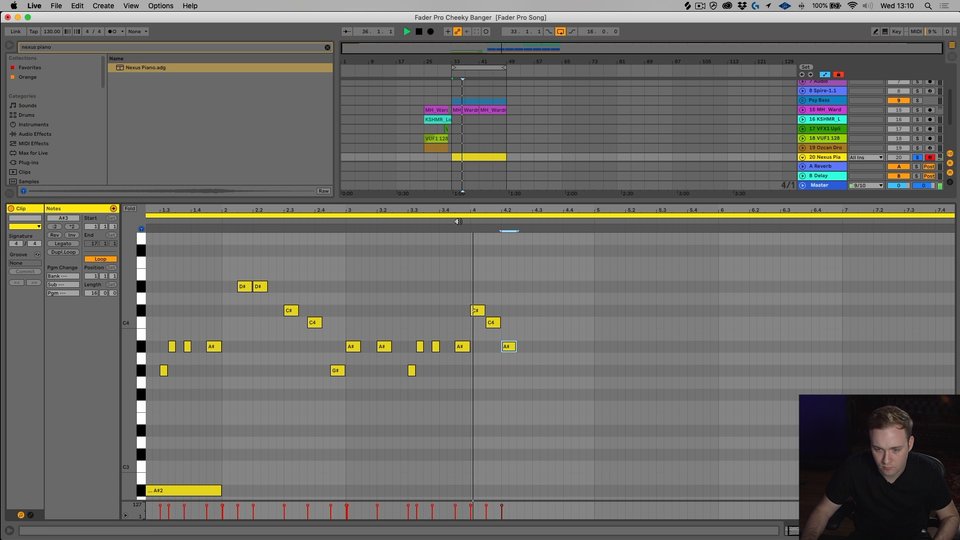This screenshot has height=540, width=960.
Task: Toggle the Follow playback icon
Action: point(347,31)
